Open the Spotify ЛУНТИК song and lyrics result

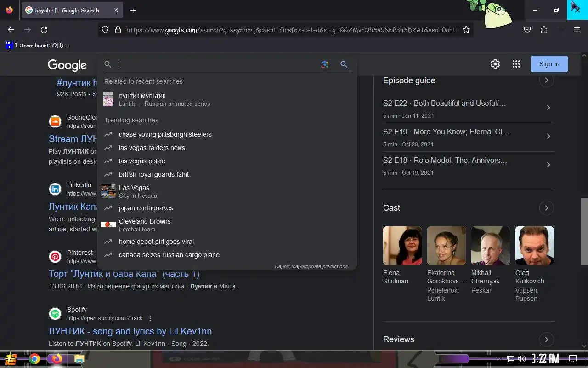[130, 331]
